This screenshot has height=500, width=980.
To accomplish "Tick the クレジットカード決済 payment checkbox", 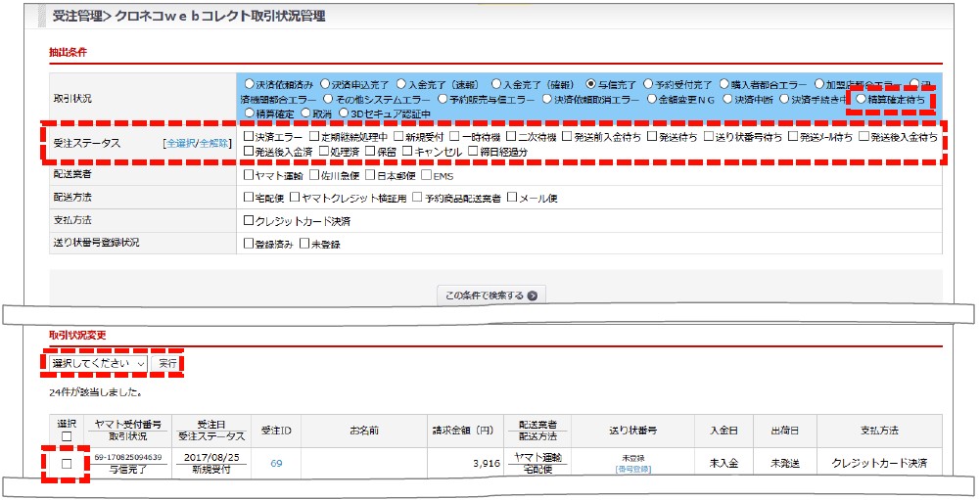I will [x=248, y=221].
